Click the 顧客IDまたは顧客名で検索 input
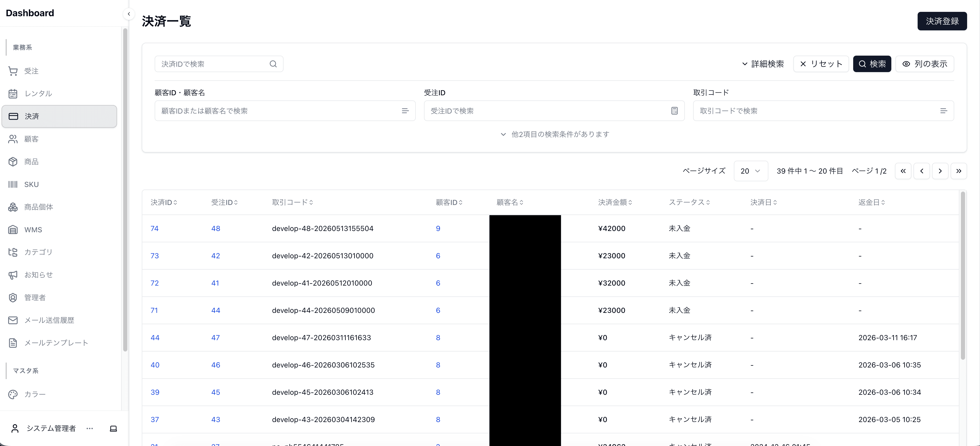Screen dimensions: 980x446 pos(285,111)
